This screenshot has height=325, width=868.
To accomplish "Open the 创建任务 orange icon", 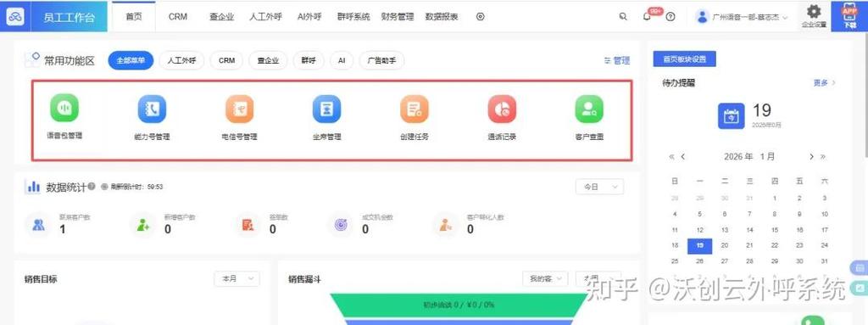I will 414,109.
